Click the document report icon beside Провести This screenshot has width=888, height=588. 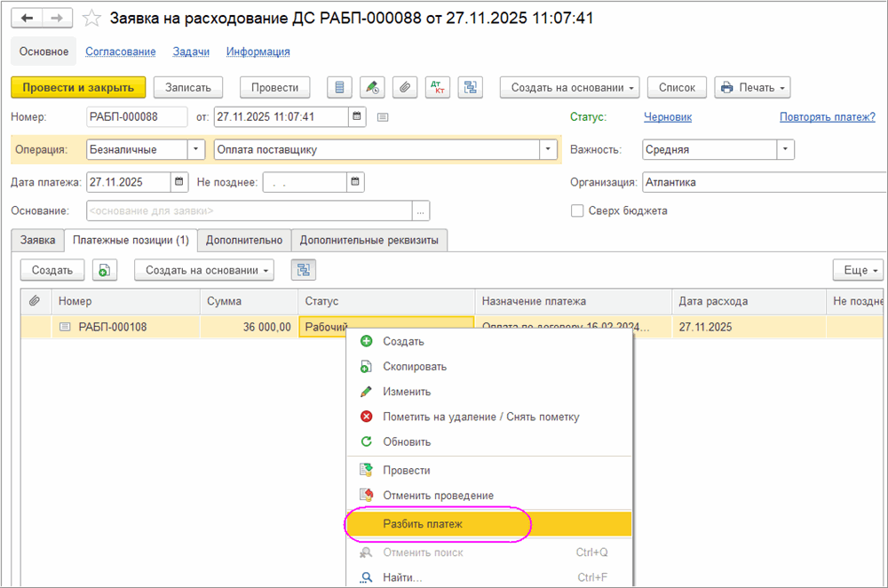338,87
